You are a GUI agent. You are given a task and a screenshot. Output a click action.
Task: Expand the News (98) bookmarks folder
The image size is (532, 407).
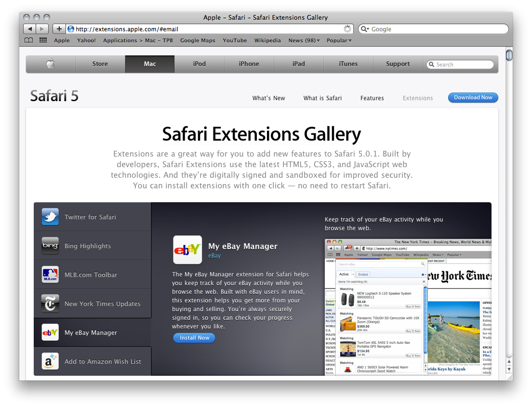304,40
